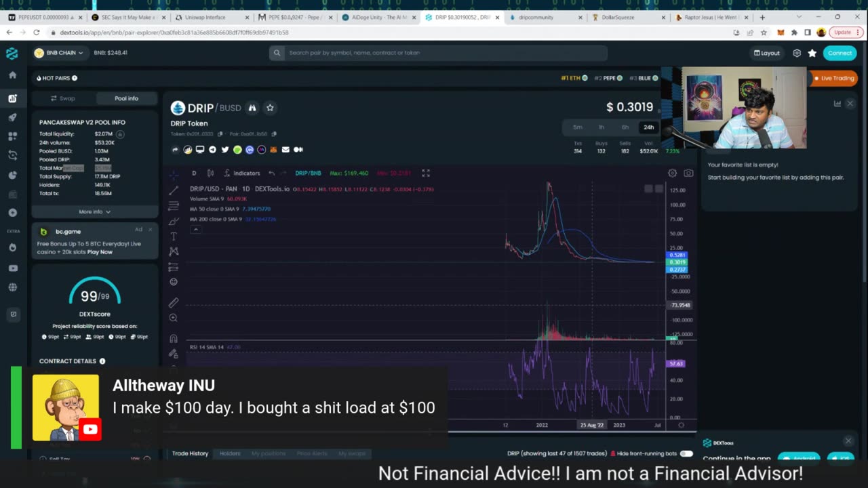Open the DRIP Telegram link icon
Image resolution: width=868 pixels, height=488 pixels.
pyautogui.click(x=212, y=150)
